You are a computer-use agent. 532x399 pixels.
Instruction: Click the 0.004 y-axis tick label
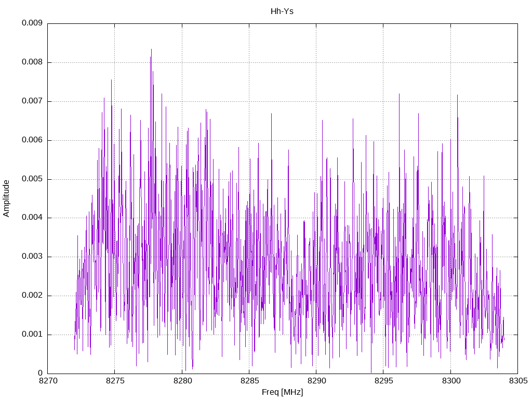(32, 218)
